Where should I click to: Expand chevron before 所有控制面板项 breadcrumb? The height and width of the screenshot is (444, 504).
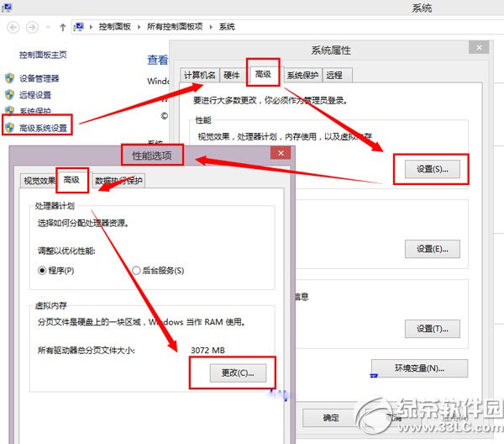pos(139,27)
